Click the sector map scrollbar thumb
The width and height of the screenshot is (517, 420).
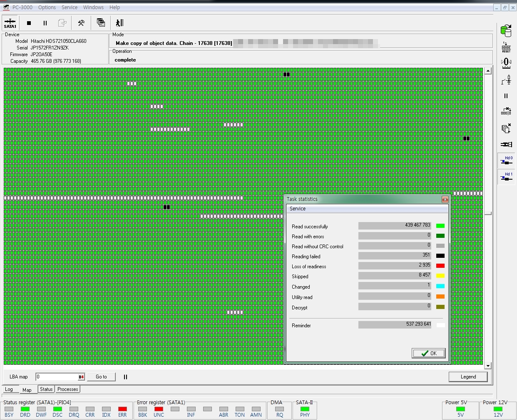click(488, 213)
